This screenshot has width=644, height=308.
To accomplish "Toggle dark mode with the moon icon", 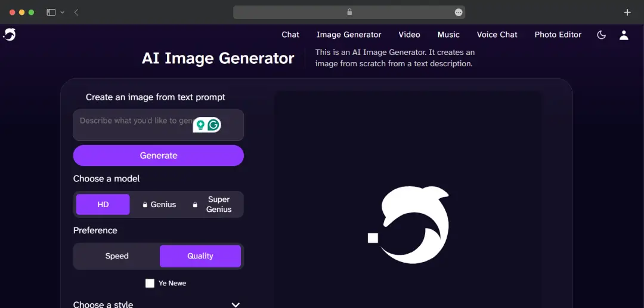I will [x=601, y=35].
